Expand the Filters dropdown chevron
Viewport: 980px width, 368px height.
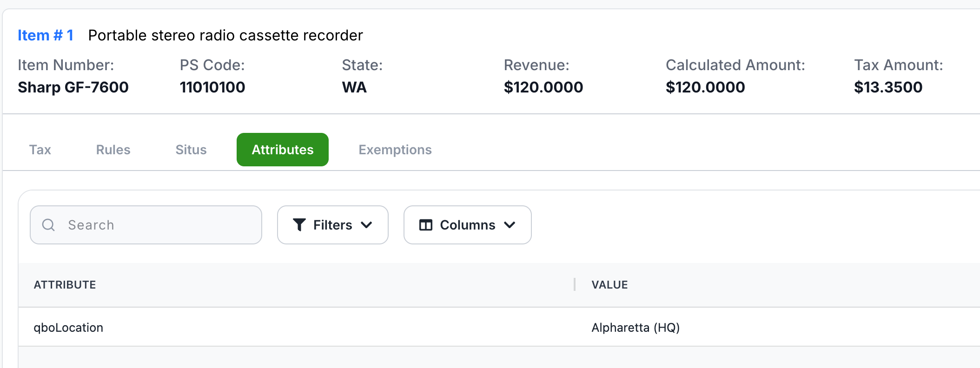(366, 225)
